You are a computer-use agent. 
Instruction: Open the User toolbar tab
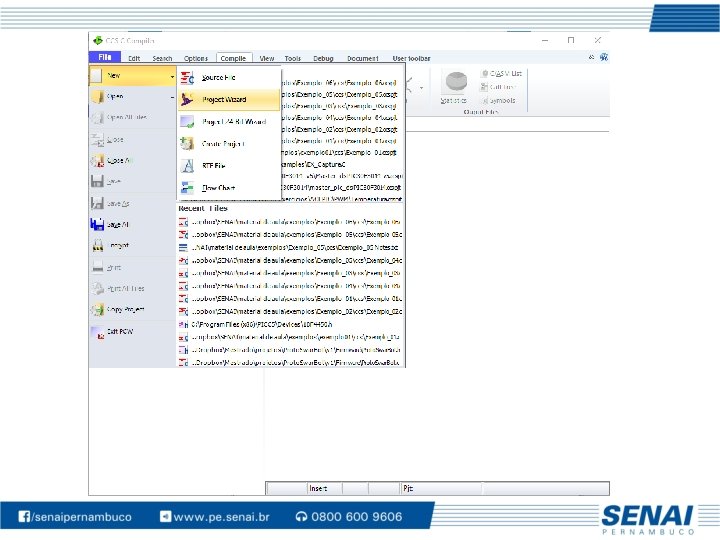411,58
